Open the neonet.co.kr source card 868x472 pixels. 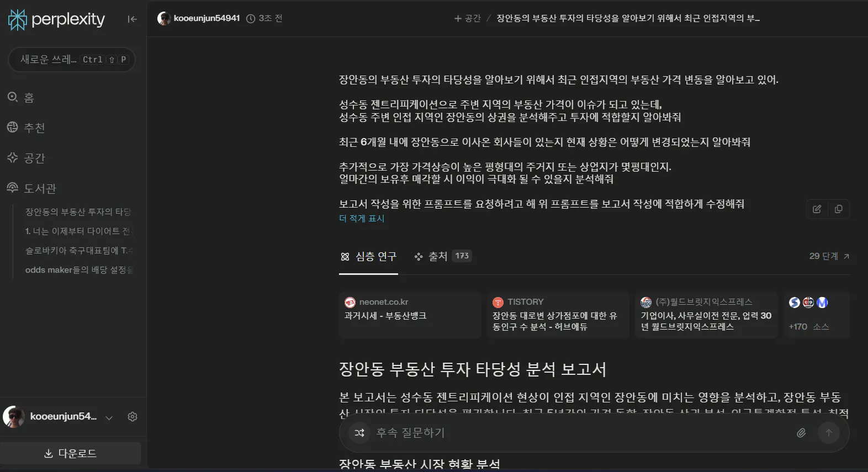pyautogui.click(x=410, y=314)
